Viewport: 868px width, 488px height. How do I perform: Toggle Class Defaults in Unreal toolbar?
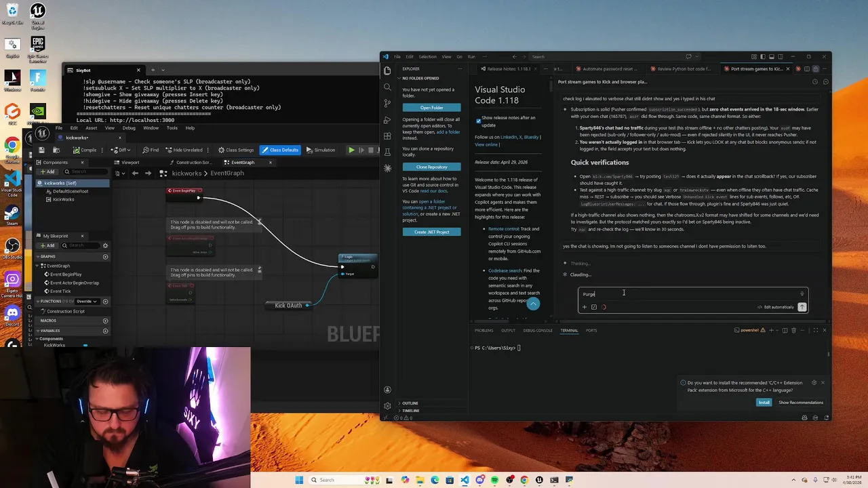280,150
